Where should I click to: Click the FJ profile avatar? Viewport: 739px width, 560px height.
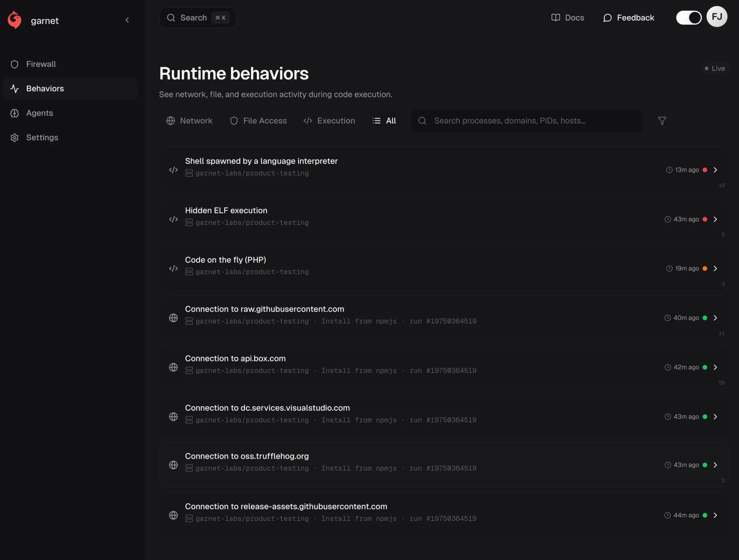point(717,17)
